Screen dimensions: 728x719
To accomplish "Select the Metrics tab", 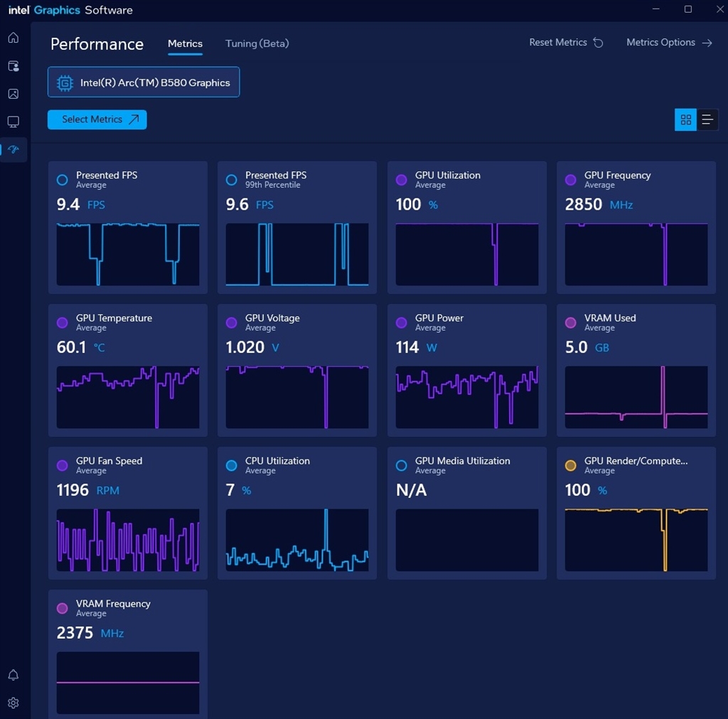I will (x=185, y=43).
